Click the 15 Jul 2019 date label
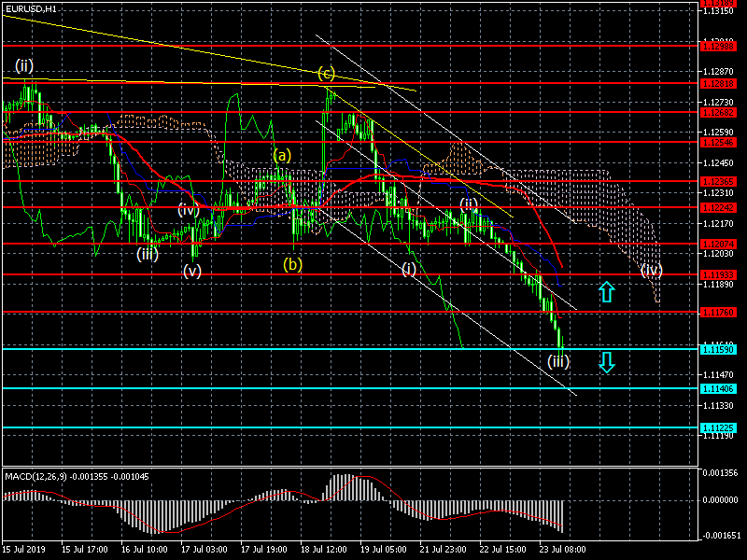 pos(24,549)
